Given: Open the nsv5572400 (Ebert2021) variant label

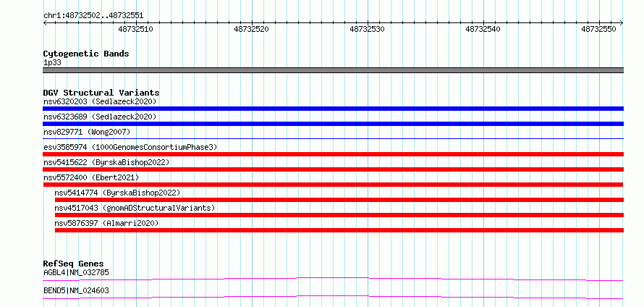Looking at the screenshot, I should [91, 177].
